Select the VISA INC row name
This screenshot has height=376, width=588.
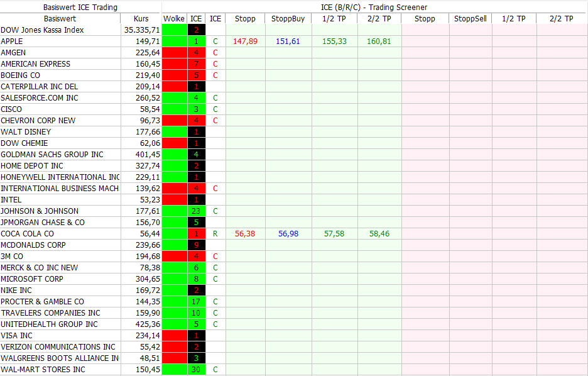click(16, 336)
